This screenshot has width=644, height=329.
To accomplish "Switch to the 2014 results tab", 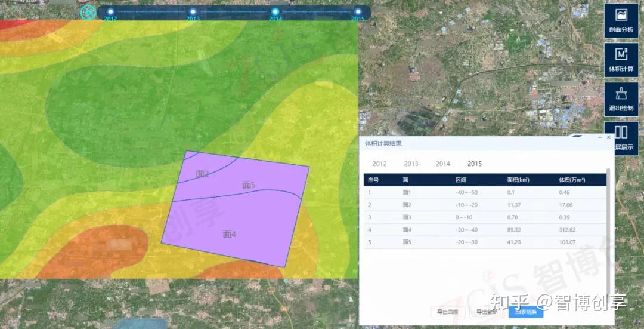I will (x=442, y=164).
